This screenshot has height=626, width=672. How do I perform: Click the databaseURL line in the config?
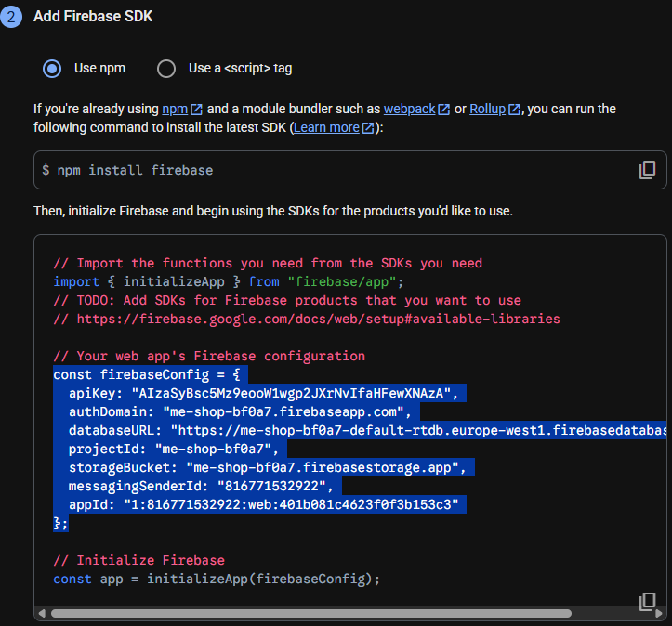367,430
